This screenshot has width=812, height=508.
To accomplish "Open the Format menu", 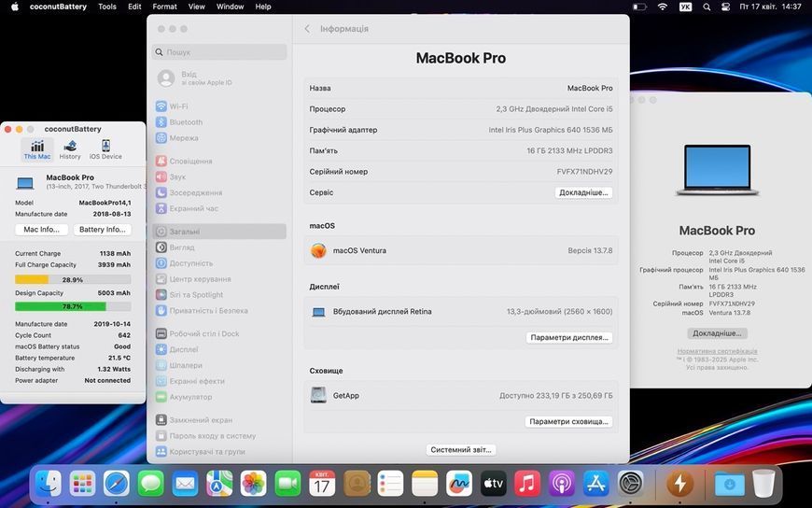I will [164, 7].
